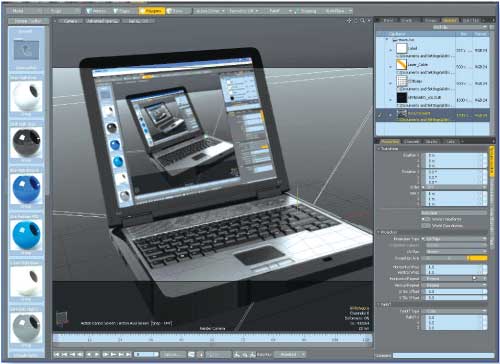Switch to highlighted Properties tab
Viewport: 500px width, 364px height.
click(x=389, y=142)
